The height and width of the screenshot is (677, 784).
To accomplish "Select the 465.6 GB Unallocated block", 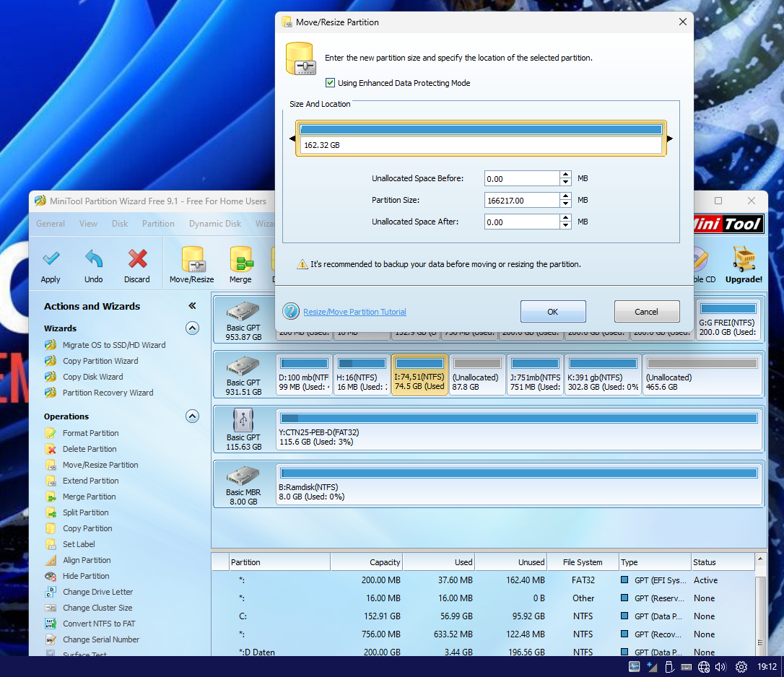I will coord(702,375).
